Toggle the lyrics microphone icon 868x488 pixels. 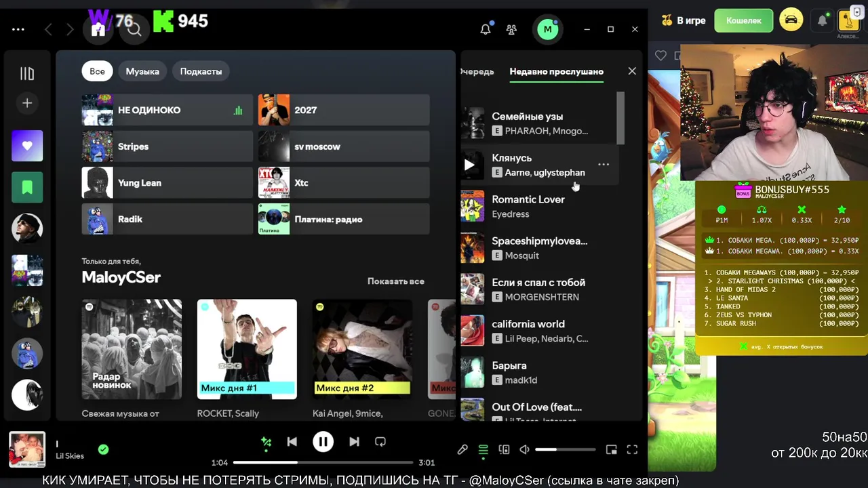(x=462, y=449)
